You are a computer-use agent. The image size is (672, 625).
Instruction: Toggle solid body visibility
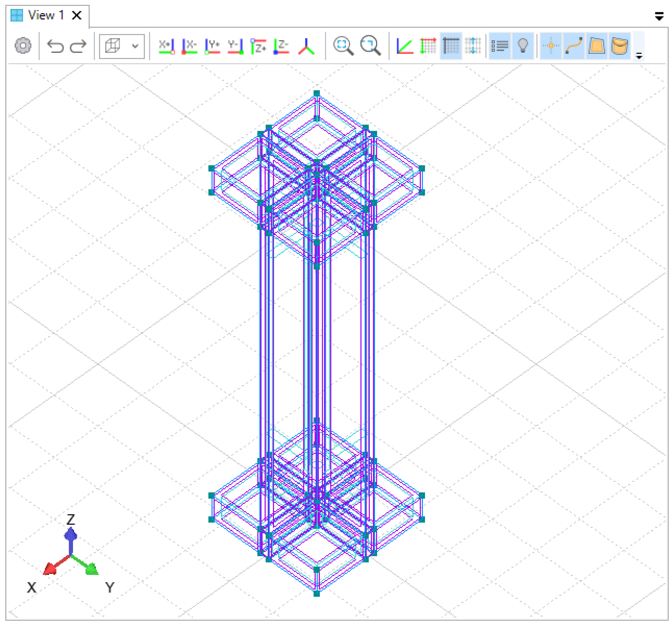click(620, 45)
